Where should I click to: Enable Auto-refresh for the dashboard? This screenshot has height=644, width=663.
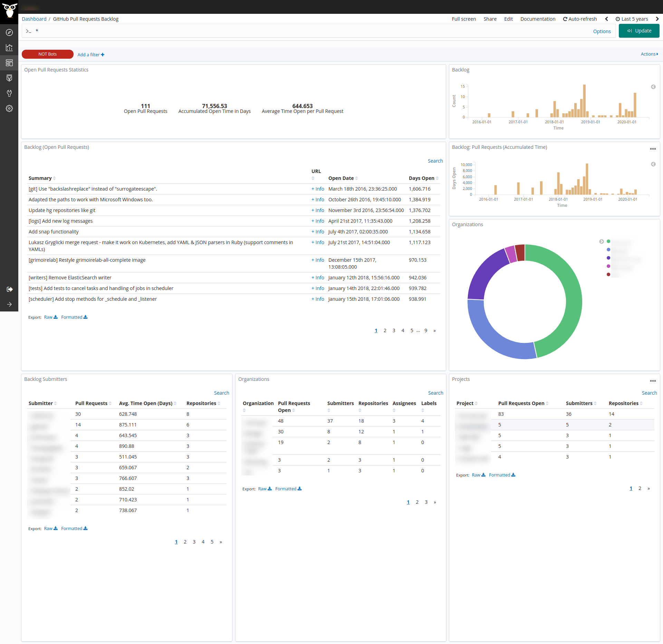pyautogui.click(x=580, y=19)
